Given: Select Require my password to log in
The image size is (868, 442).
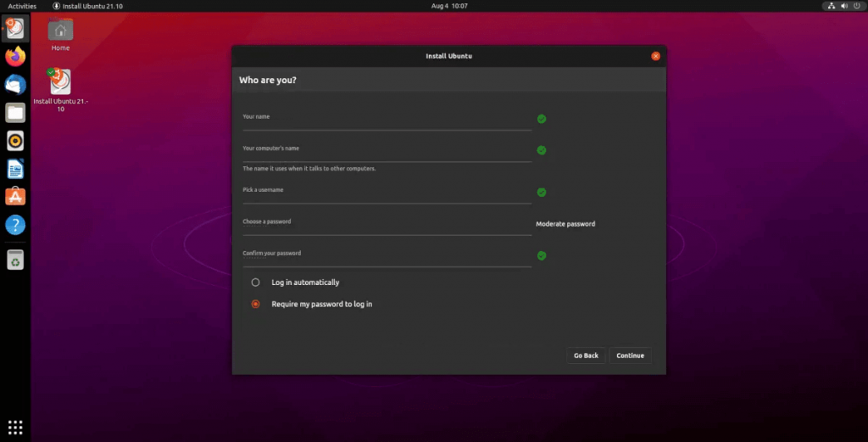Looking at the screenshot, I should coord(312,304).
